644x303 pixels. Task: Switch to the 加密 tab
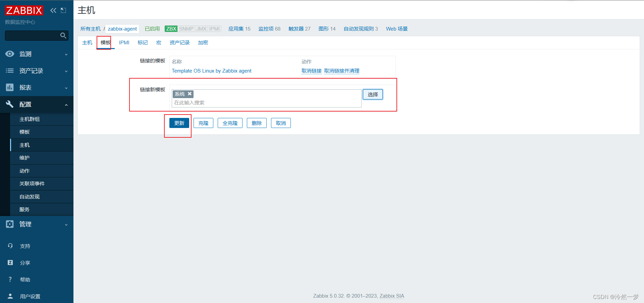(x=203, y=43)
